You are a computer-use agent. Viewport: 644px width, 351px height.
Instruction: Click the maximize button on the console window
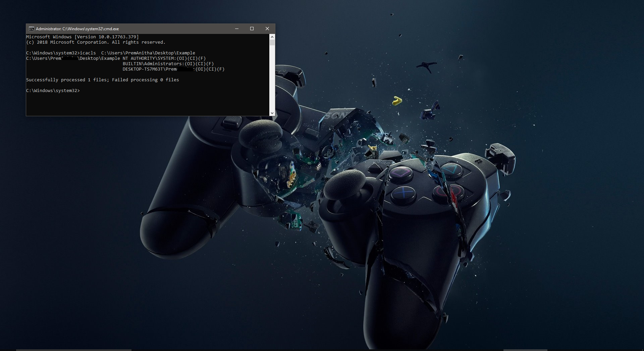[252, 29]
